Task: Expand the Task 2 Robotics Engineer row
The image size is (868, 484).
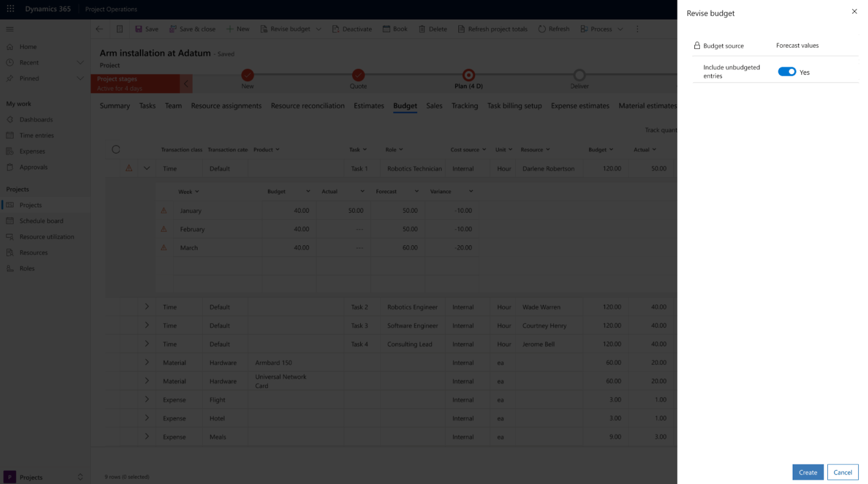Action: (147, 307)
